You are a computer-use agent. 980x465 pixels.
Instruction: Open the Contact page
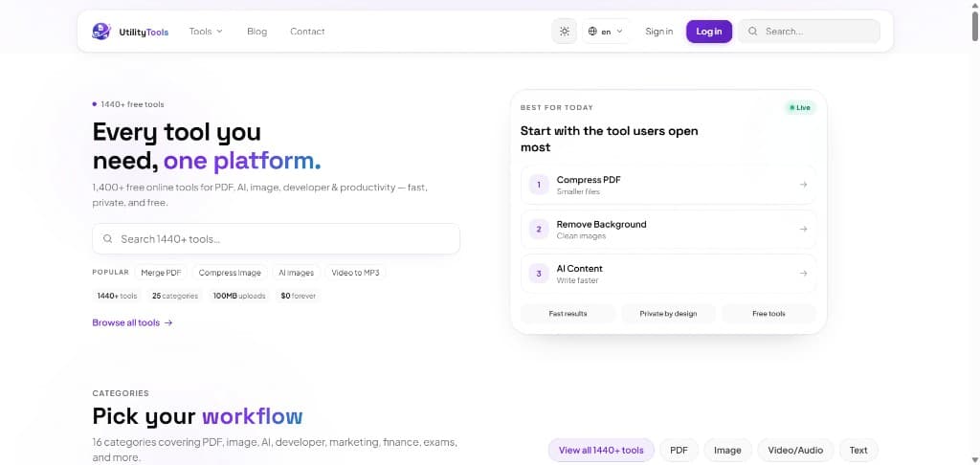(x=307, y=32)
